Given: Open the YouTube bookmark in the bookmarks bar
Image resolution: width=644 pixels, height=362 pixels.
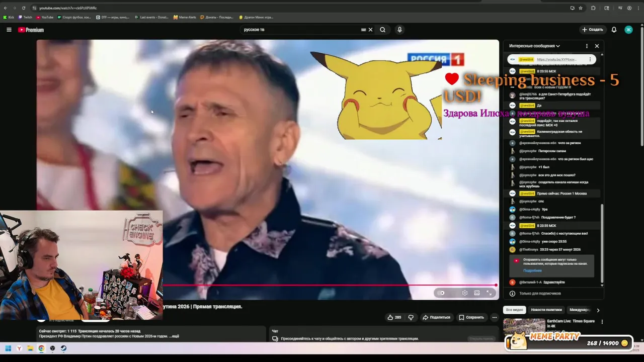Looking at the screenshot, I should (45, 17).
